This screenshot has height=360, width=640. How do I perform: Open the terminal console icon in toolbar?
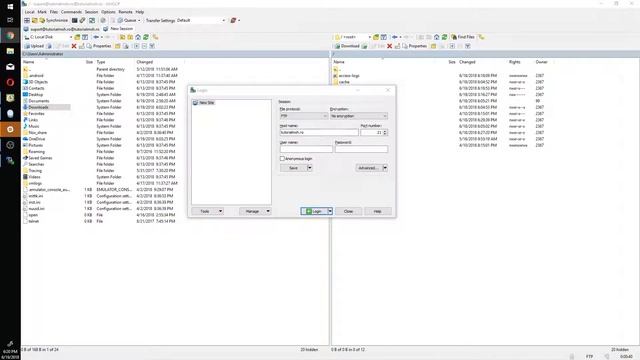(75, 20)
